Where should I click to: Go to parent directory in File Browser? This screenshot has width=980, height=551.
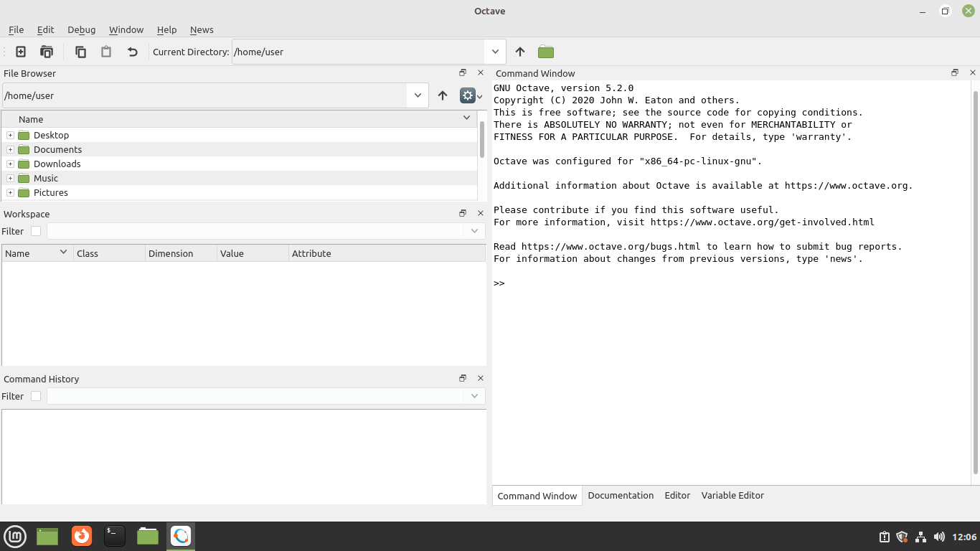point(443,95)
